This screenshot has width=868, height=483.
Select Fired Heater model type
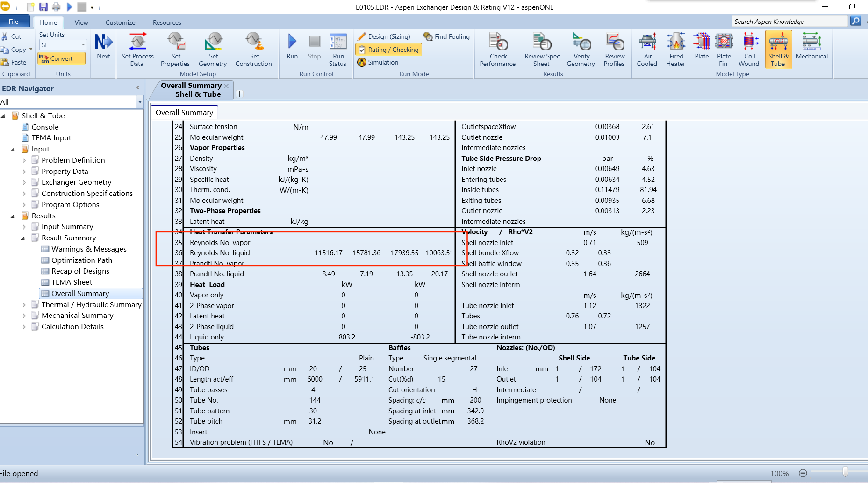(676, 50)
